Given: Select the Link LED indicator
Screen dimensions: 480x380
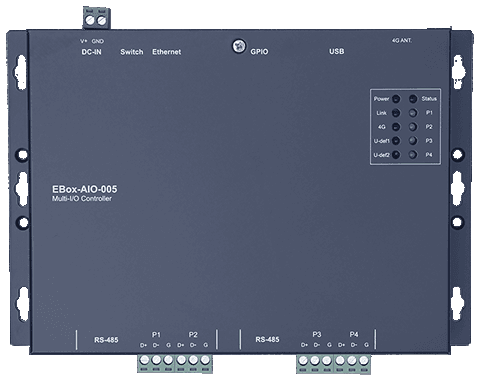Looking at the screenshot, I should (396, 113).
